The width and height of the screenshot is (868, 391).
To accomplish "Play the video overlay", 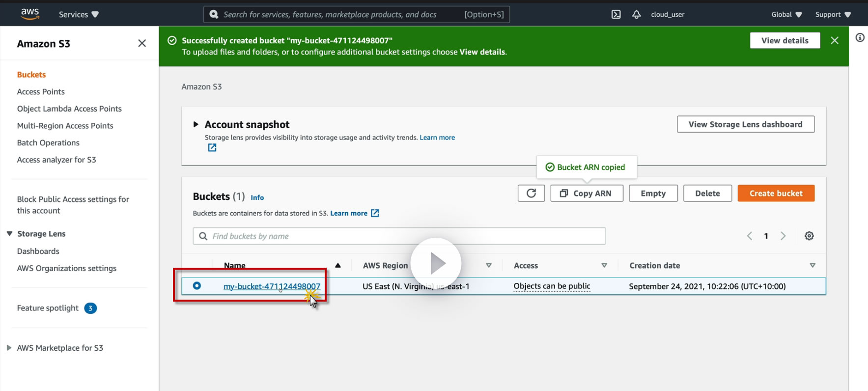I will 436,263.
